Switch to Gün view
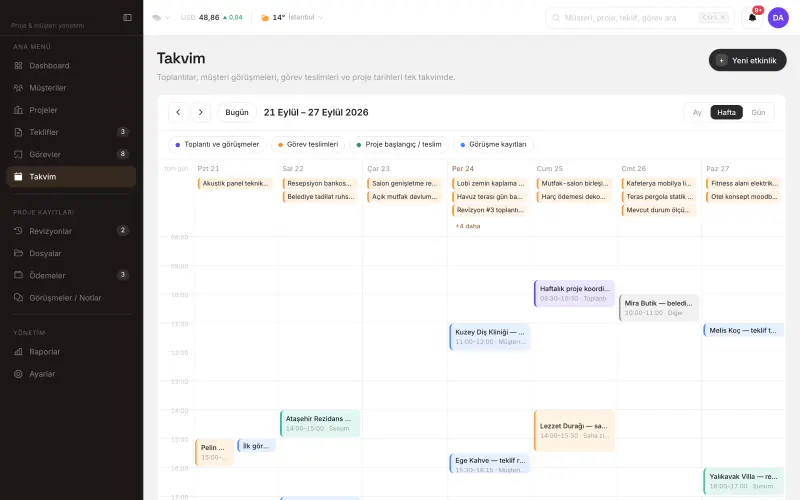800x500 pixels. pyautogui.click(x=758, y=112)
